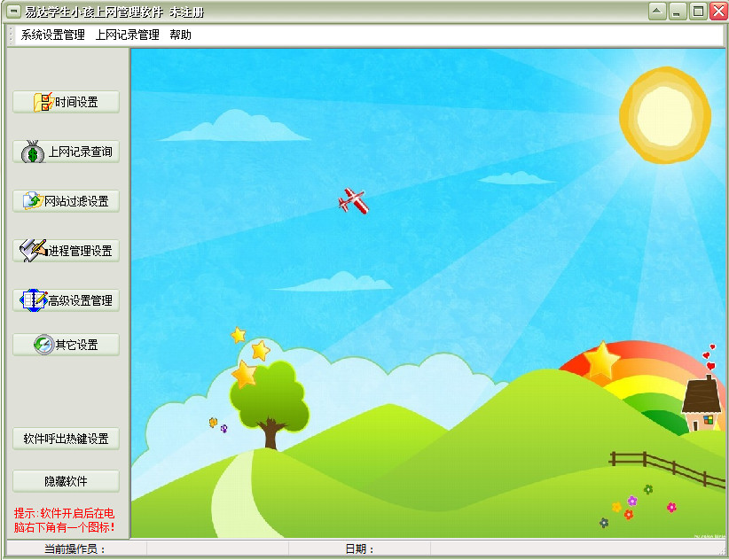Click the 日期 status bar label
Image resolution: width=729 pixels, height=560 pixels.
[359, 548]
